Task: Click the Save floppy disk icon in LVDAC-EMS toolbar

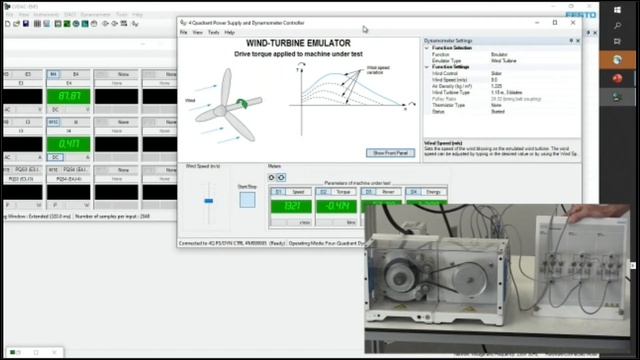Action: (x=26, y=24)
